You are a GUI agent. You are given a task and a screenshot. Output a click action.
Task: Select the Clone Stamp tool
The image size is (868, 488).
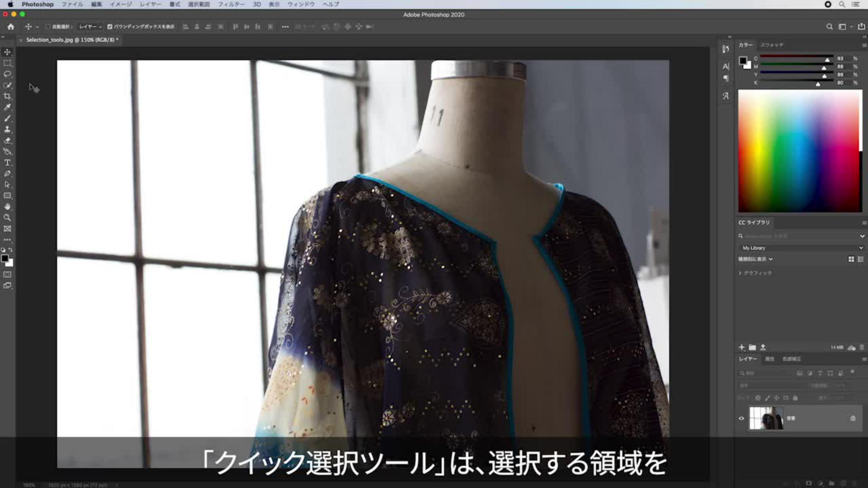click(7, 130)
